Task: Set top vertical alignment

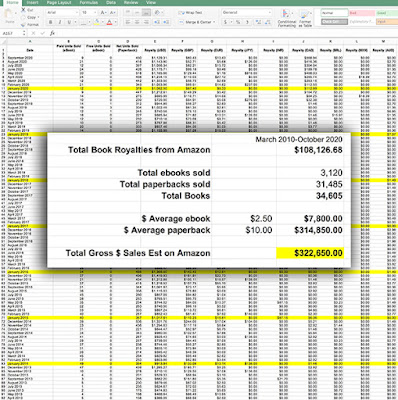Action: point(128,13)
